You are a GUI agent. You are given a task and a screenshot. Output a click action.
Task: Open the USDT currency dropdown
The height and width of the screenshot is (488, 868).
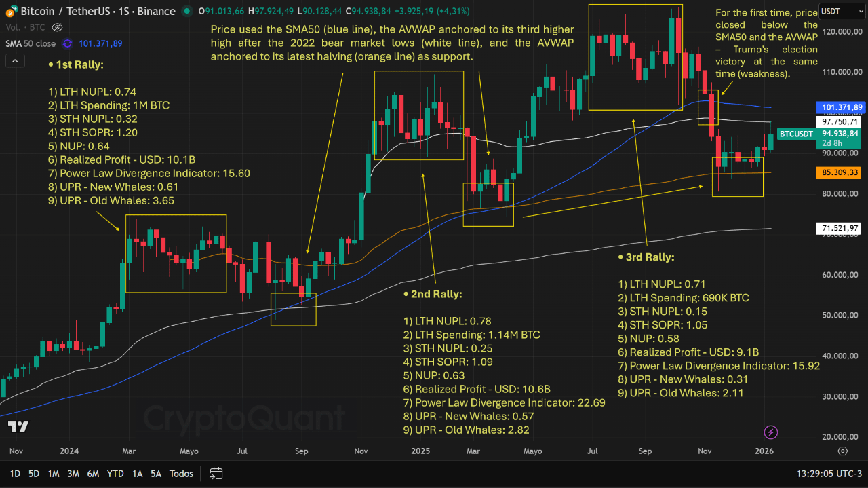(841, 11)
